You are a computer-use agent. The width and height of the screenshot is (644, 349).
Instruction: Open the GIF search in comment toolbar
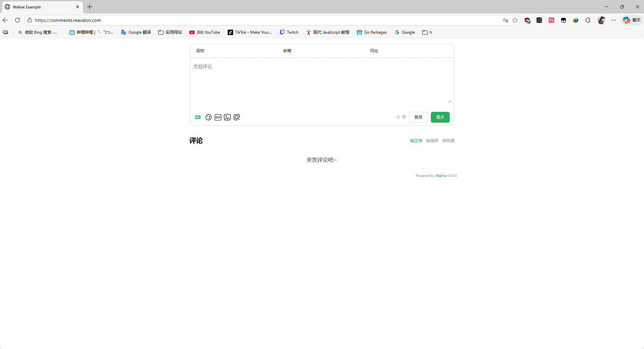coord(218,117)
